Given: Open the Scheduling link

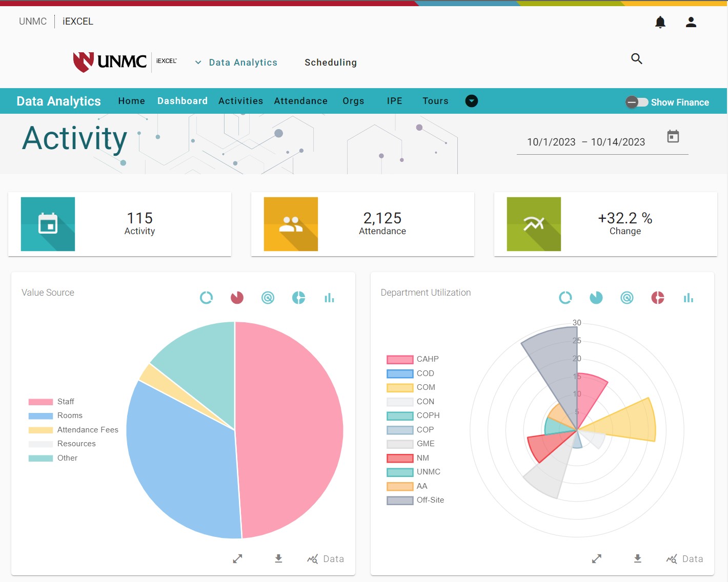Looking at the screenshot, I should pyautogui.click(x=330, y=63).
